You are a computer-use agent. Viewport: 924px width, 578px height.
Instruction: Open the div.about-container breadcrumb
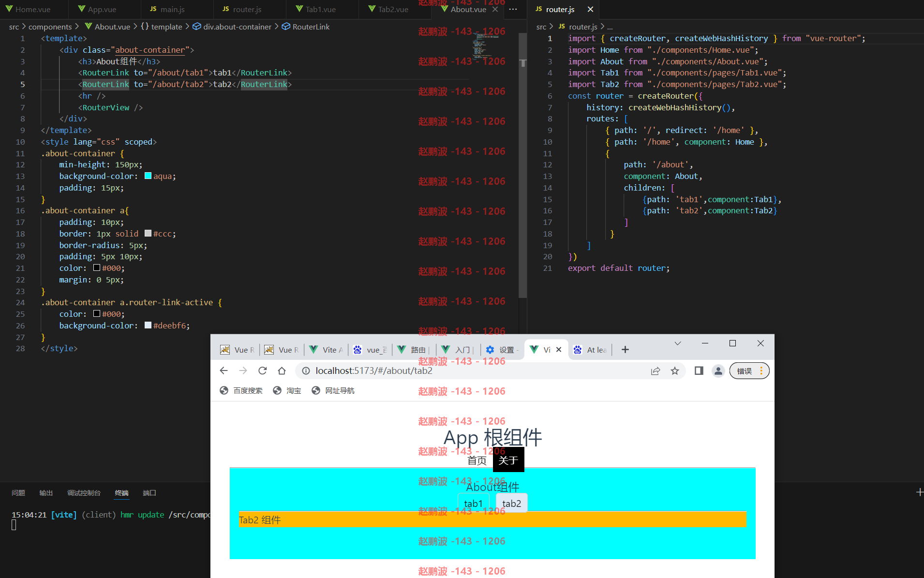coord(232,27)
